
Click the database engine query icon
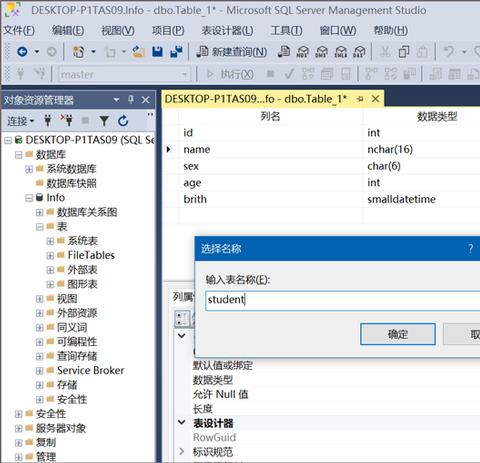tap(284, 52)
